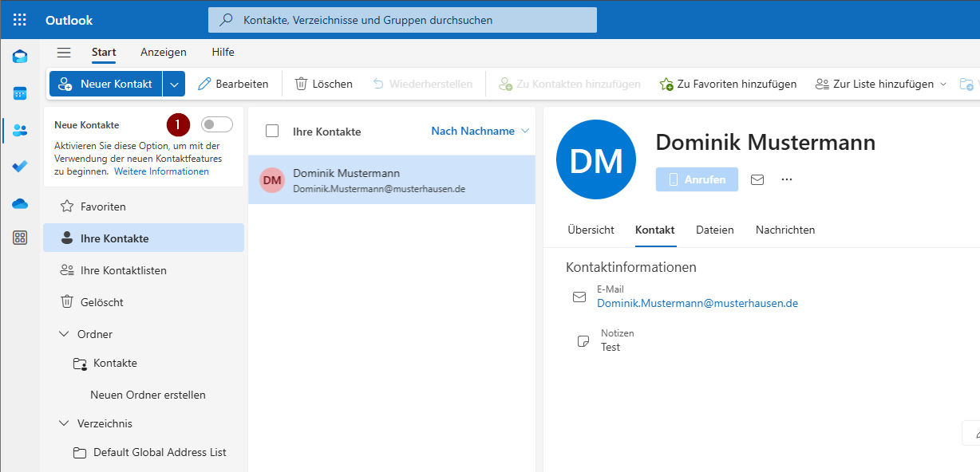Screen dimensions: 980x472
Task: Open Ihre Kontaktlisten in the navigation
Action: point(144,270)
